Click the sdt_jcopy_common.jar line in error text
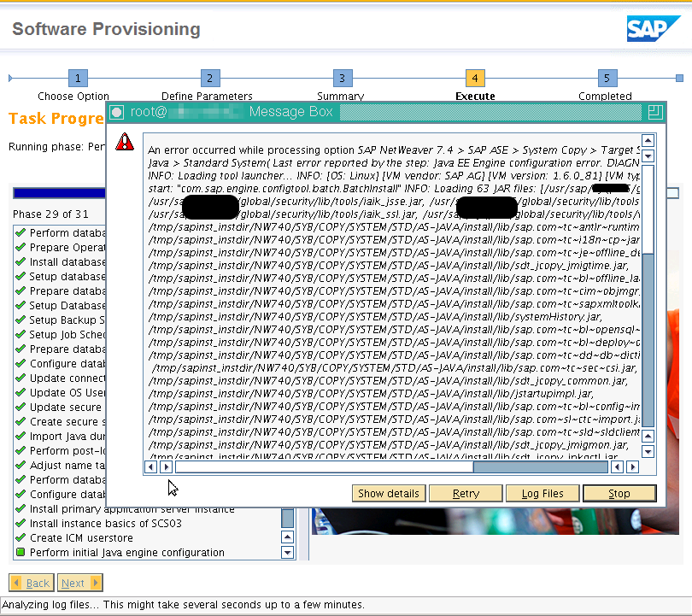This screenshot has width=692, height=616. pos(389,381)
